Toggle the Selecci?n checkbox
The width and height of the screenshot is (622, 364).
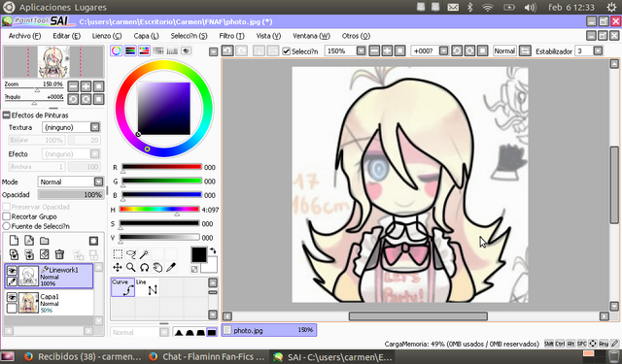[x=286, y=51]
